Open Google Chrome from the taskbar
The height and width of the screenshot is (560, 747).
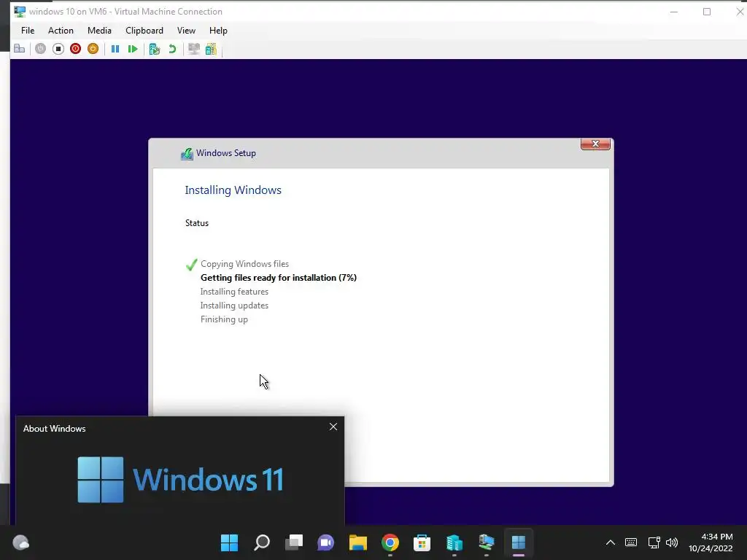tap(390, 542)
